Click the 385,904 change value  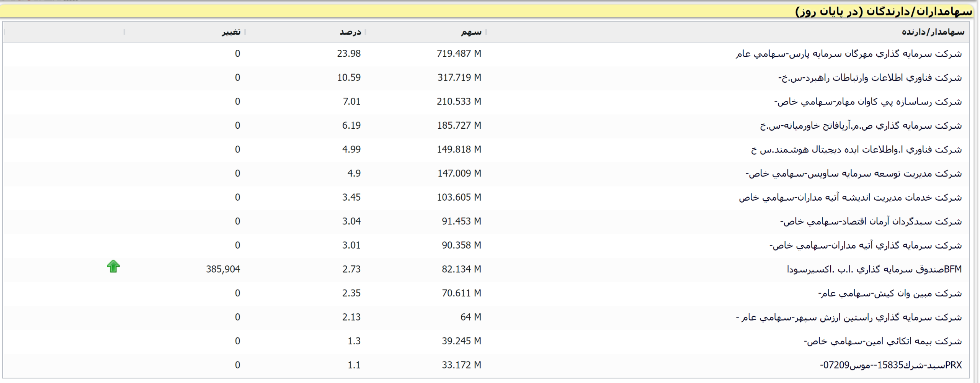(x=223, y=270)
